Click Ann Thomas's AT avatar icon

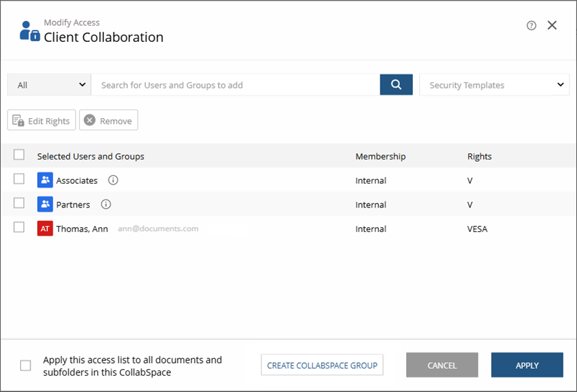click(x=45, y=228)
